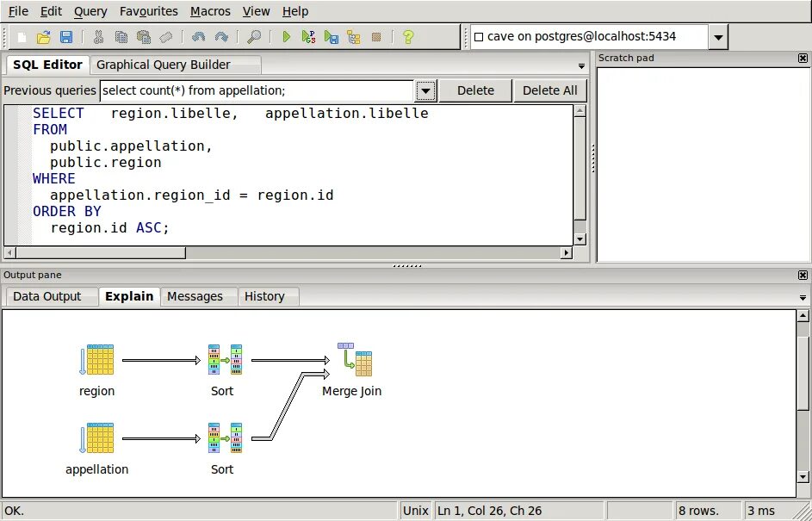The width and height of the screenshot is (812, 521).
Task: Click the Paste toolbar icon
Action: click(x=144, y=37)
